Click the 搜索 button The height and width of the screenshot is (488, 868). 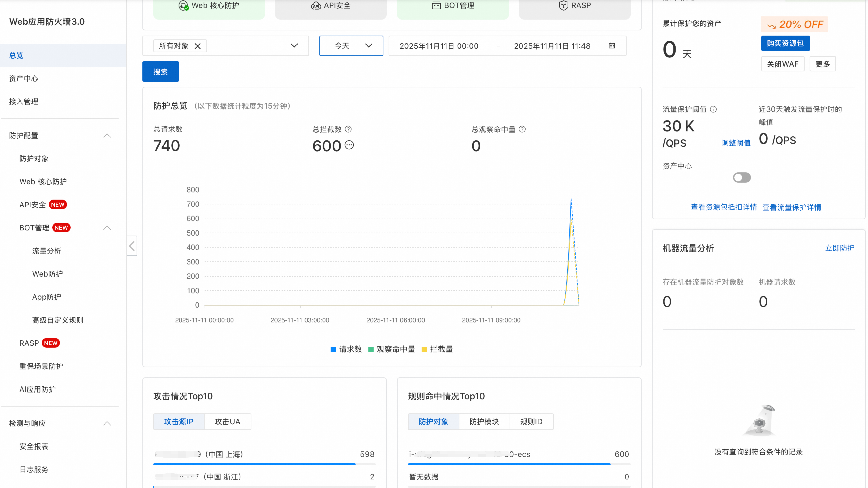point(160,72)
